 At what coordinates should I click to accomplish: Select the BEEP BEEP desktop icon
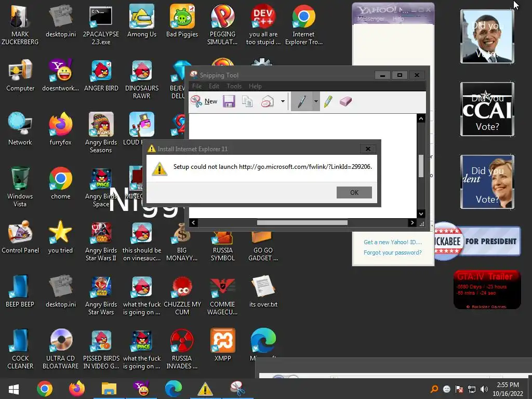[x=20, y=291]
